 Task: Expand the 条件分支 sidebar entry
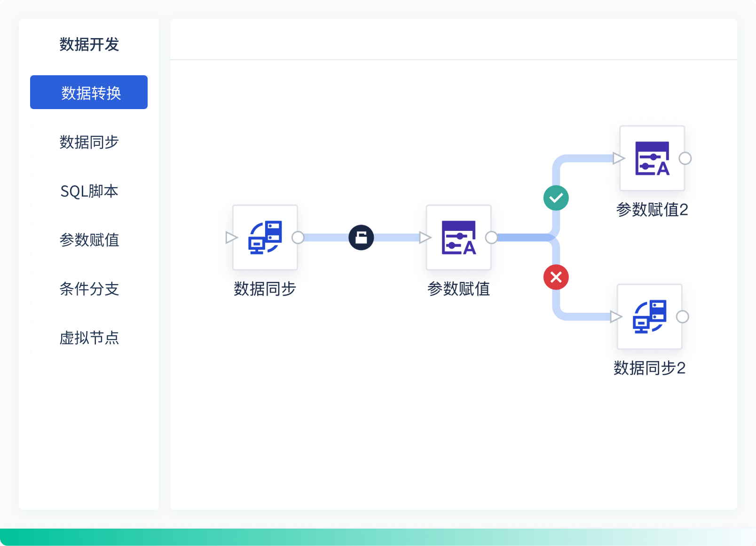pyautogui.click(x=89, y=290)
